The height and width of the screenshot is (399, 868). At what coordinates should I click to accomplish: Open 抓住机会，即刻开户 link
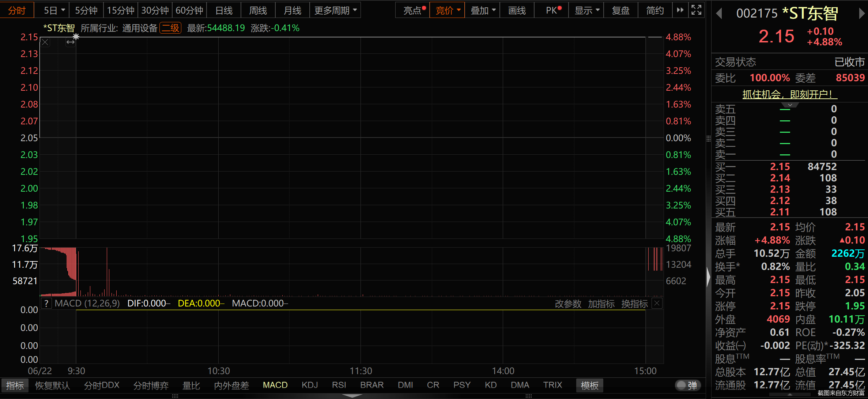[x=790, y=94]
